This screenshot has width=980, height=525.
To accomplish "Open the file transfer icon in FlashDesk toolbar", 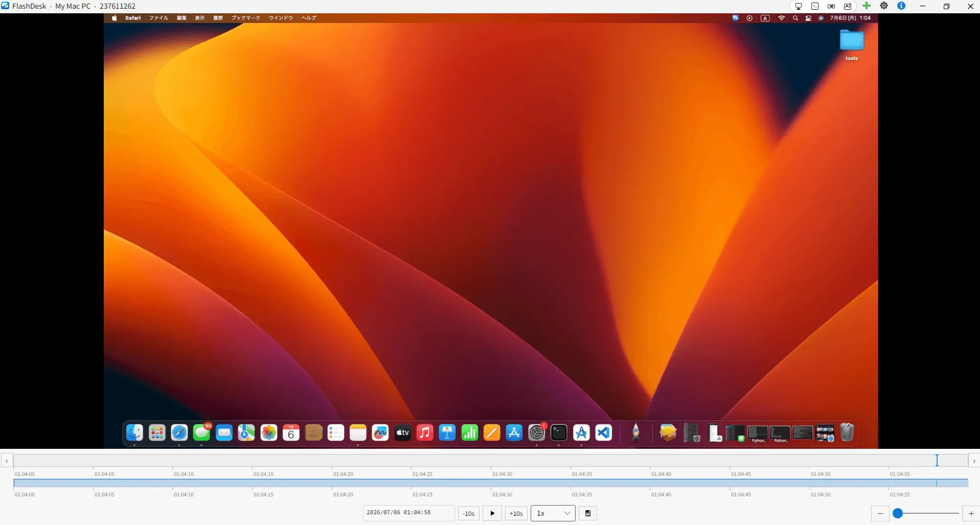I will 831,6.
